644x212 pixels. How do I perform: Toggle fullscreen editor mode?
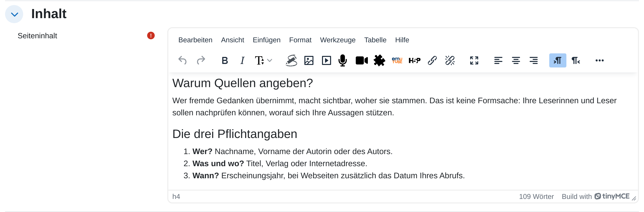[x=474, y=60]
